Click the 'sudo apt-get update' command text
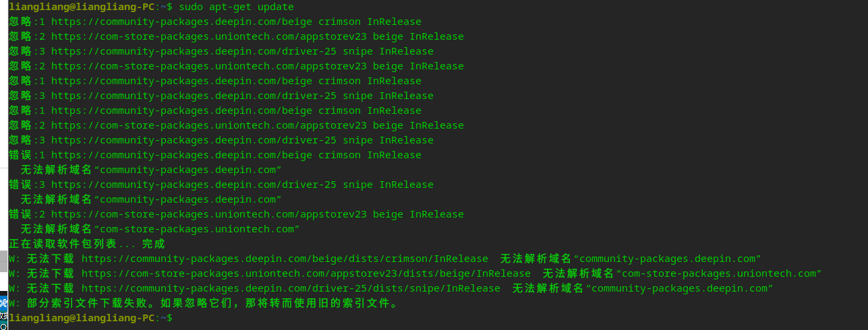Viewport: 868px width, 330px height. pyautogui.click(x=236, y=7)
